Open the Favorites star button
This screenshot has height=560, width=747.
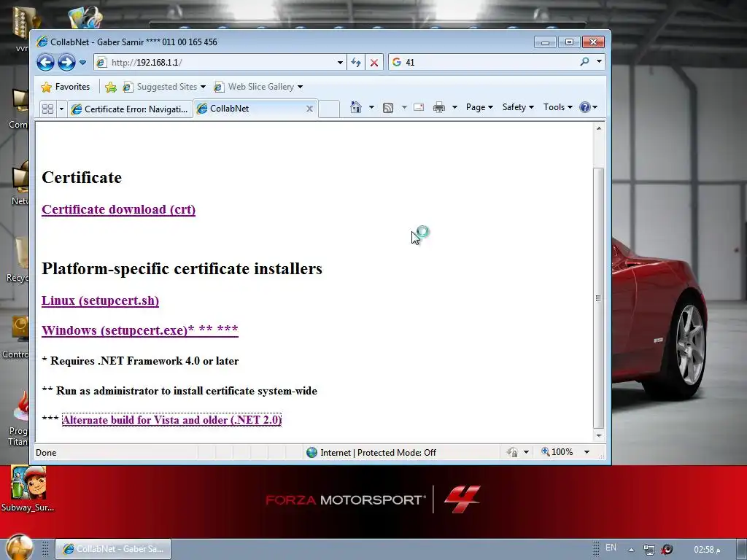tap(66, 87)
